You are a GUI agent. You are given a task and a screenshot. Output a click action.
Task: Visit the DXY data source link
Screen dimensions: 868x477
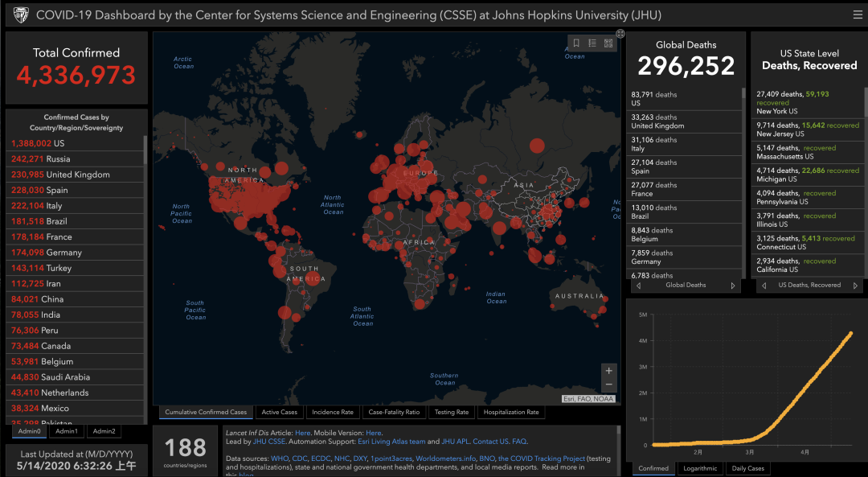(x=360, y=458)
